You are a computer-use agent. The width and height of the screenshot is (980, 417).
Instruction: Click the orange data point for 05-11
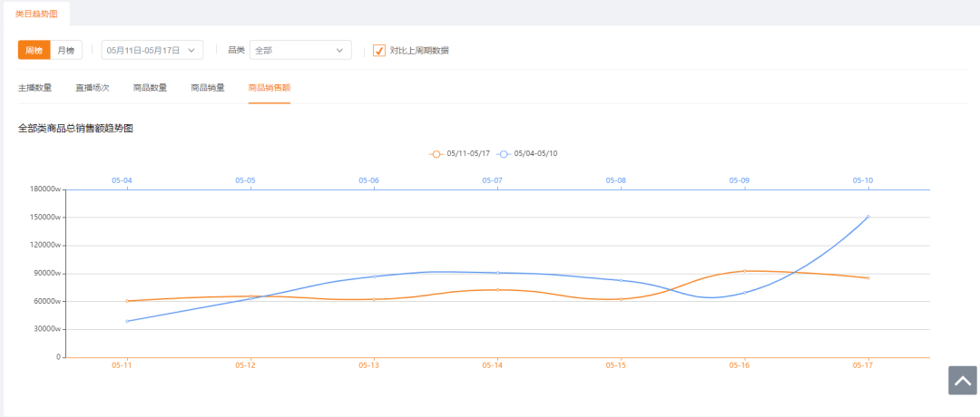click(127, 301)
